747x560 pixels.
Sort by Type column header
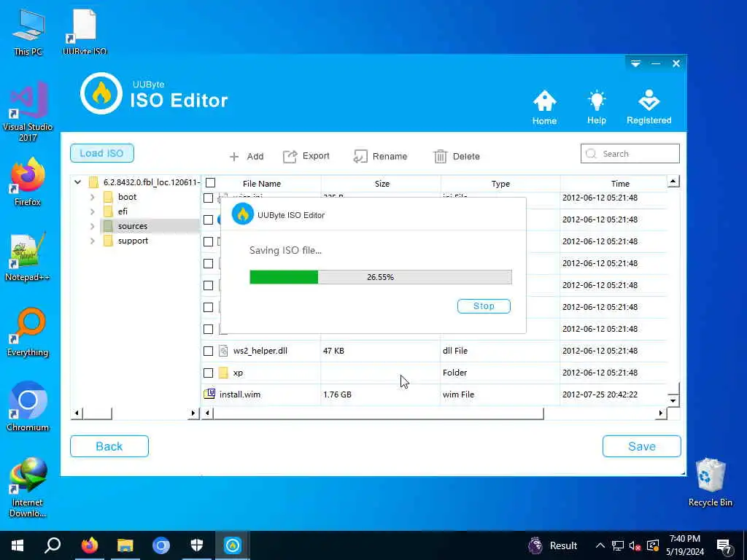[x=500, y=183]
